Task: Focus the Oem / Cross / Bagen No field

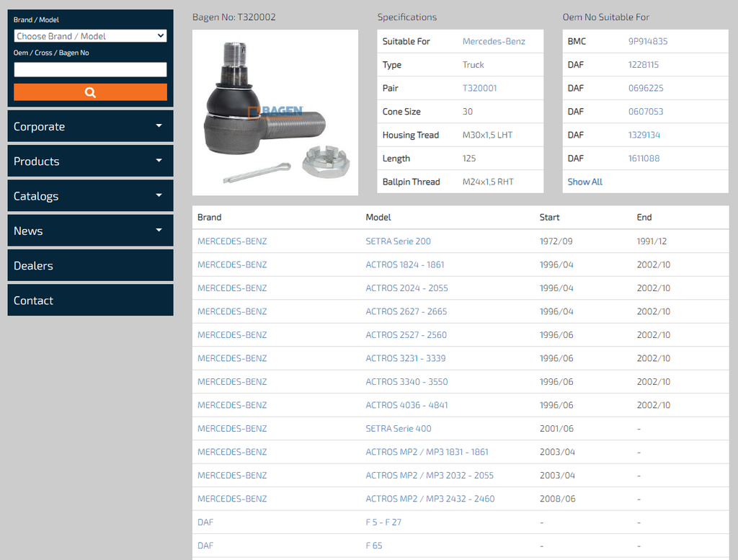Action: (x=90, y=70)
